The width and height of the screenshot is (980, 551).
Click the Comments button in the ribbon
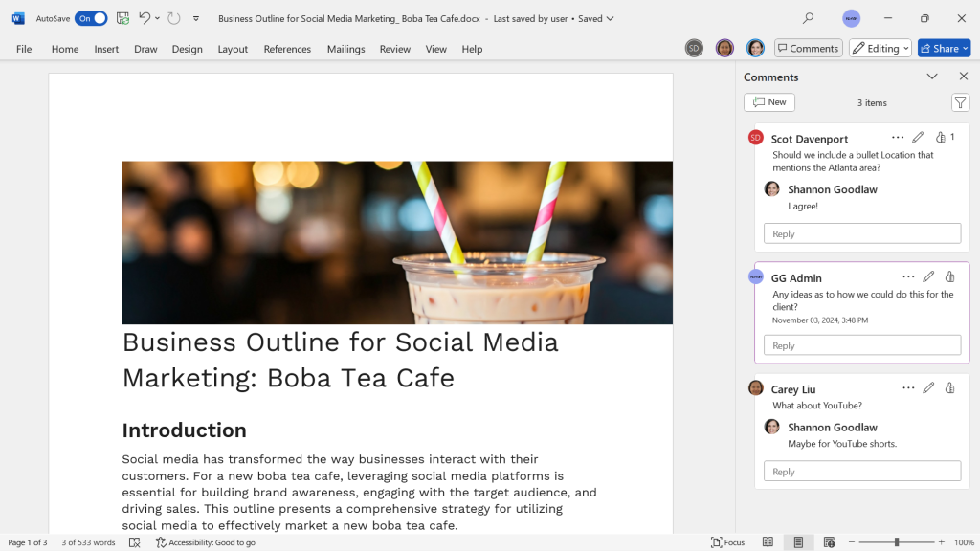pyautogui.click(x=808, y=48)
